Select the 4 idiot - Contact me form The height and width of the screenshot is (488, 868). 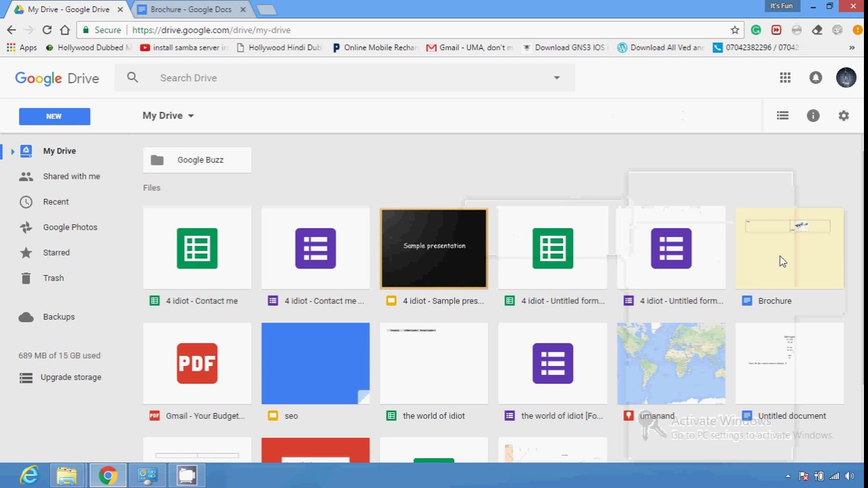coord(315,259)
